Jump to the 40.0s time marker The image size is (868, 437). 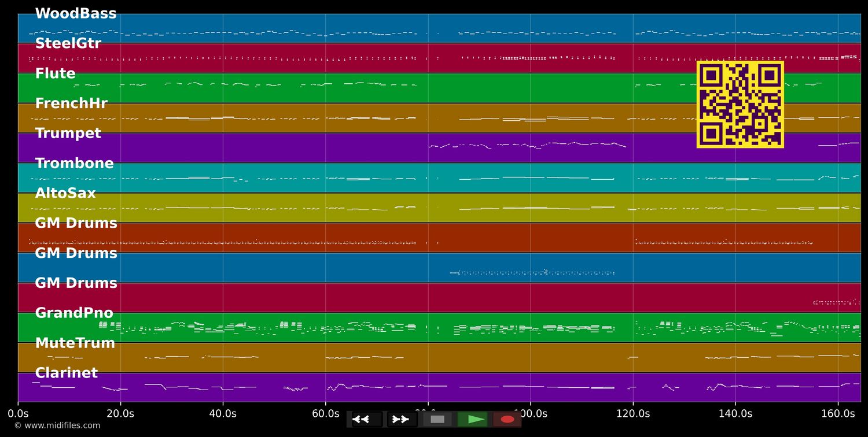[x=223, y=414]
